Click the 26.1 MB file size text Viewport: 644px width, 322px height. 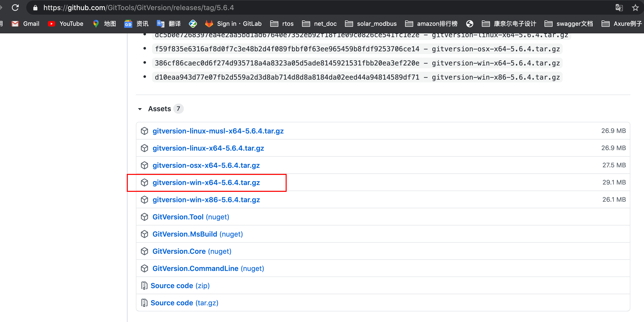point(614,199)
